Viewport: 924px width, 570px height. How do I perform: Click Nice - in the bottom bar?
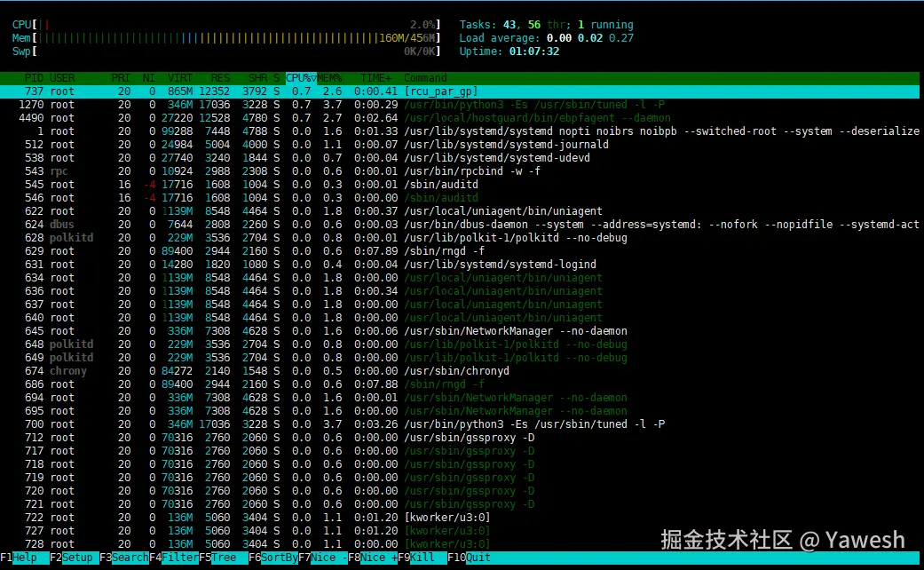coord(328,558)
